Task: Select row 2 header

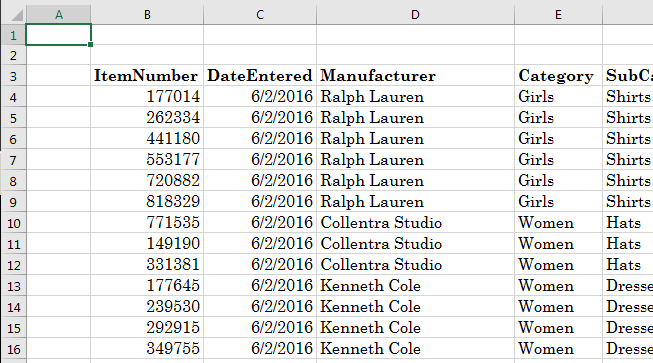Action: coord(13,55)
